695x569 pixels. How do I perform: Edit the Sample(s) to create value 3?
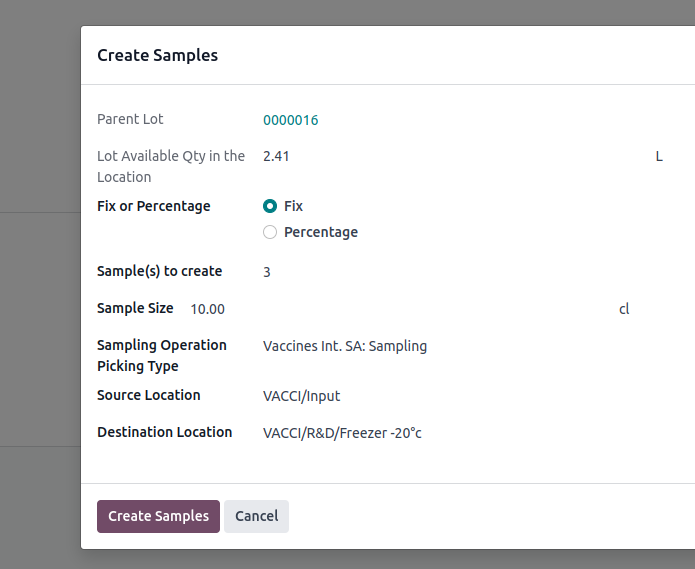[400, 272]
